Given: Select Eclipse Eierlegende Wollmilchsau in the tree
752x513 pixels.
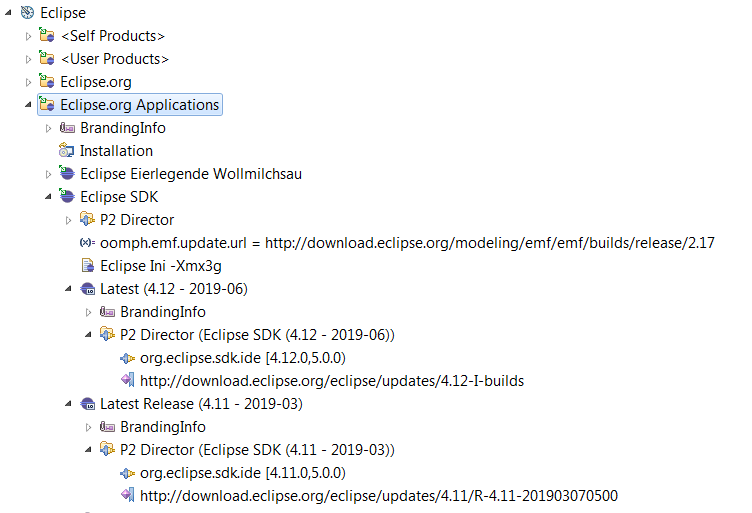Looking at the screenshot, I should click(x=191, y=174).
